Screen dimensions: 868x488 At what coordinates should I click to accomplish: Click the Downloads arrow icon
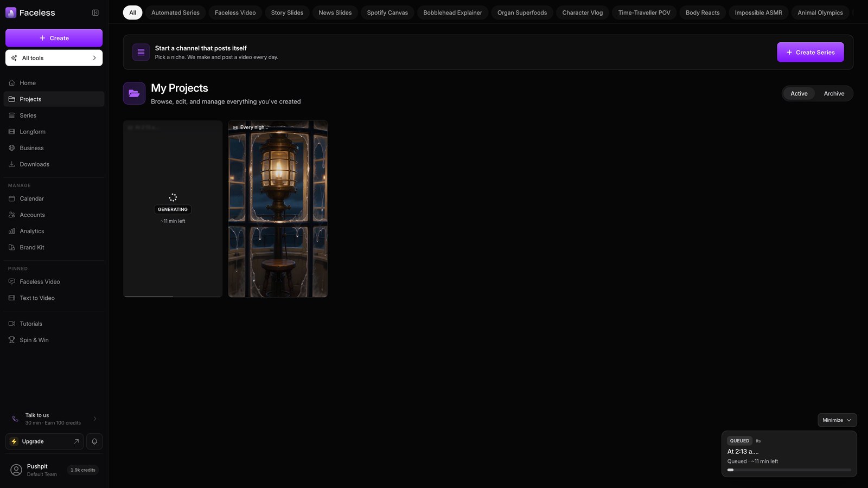12,164
